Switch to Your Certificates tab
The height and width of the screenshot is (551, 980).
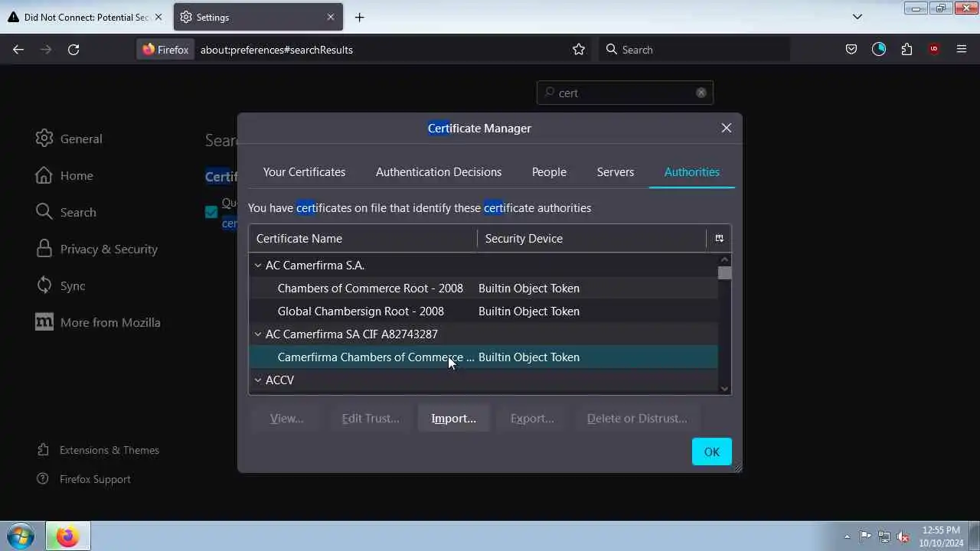coord(304,172)
